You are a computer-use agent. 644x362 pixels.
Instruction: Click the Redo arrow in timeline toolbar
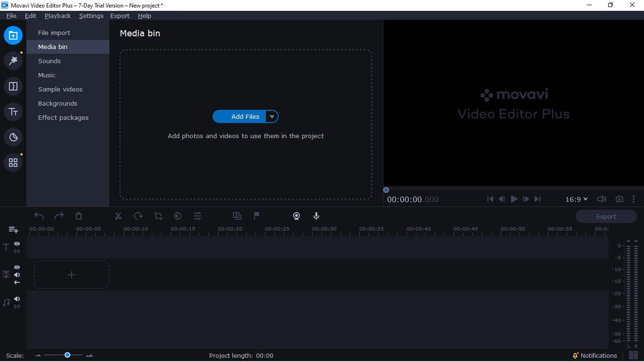(59, 216)
